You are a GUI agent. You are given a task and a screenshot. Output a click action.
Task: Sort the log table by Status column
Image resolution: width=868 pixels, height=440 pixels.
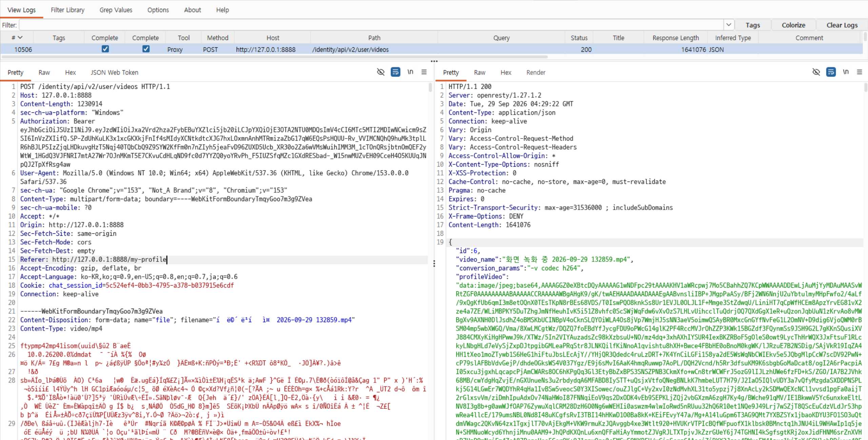click(x=579, y=38)
